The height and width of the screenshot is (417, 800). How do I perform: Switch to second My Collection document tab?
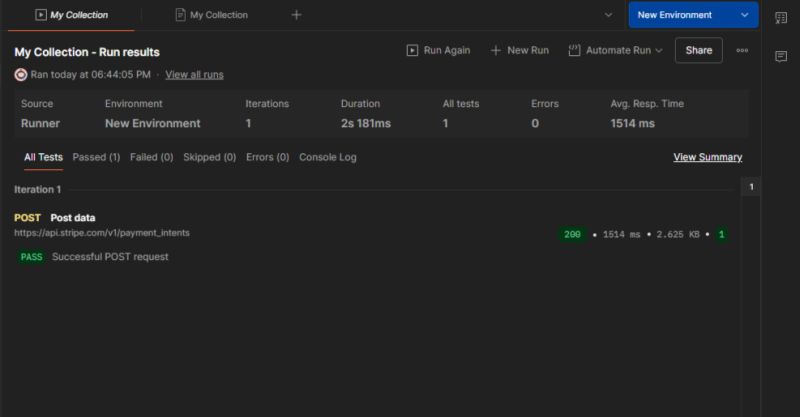click(212, 15)
